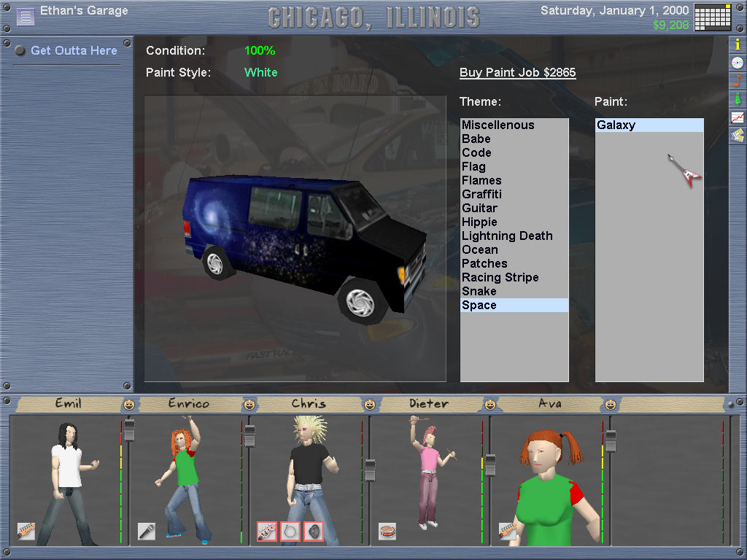The height and width of the screenshot is (560, 747).
Task: Click the fader right of Emil's panel
Action: [129, 430]
